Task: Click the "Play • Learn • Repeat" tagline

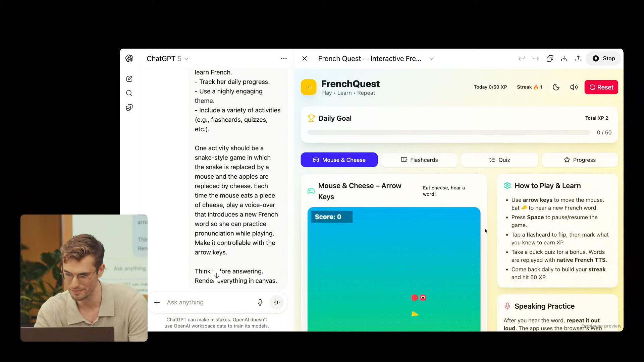Action: (x=348, y=93)
